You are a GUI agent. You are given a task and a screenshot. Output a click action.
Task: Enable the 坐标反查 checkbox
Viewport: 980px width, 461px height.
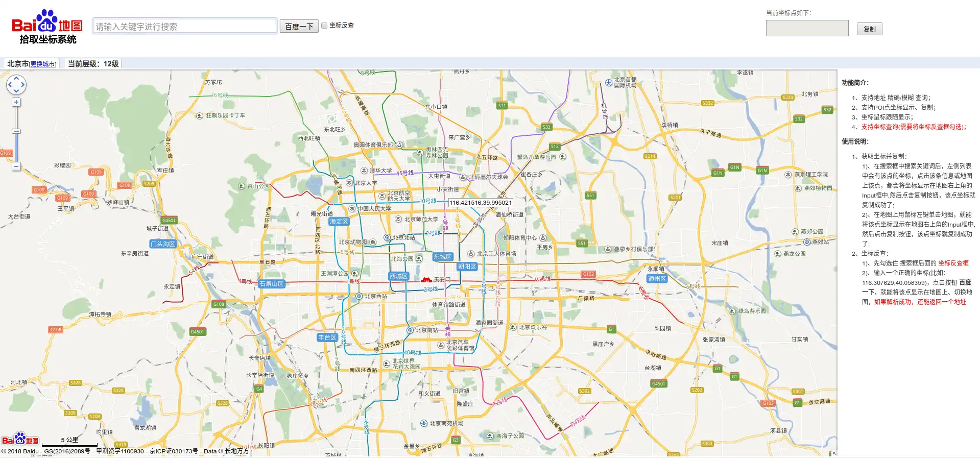[x=324, y=26]
